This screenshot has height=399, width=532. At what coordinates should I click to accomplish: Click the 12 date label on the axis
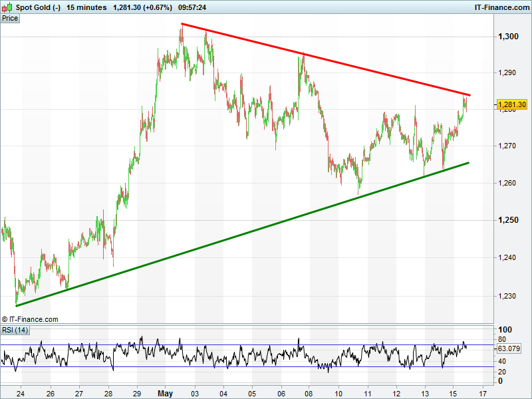396,394
